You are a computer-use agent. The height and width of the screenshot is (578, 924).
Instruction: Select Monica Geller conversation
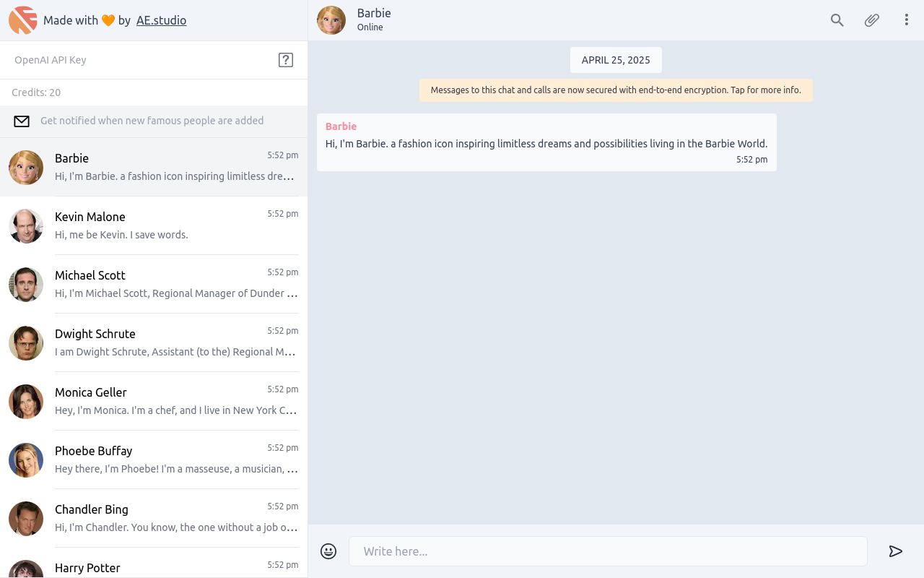tap(154, 401)
